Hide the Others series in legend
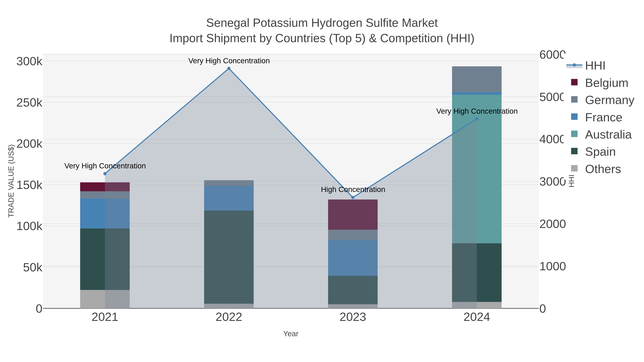 [596, 169]
